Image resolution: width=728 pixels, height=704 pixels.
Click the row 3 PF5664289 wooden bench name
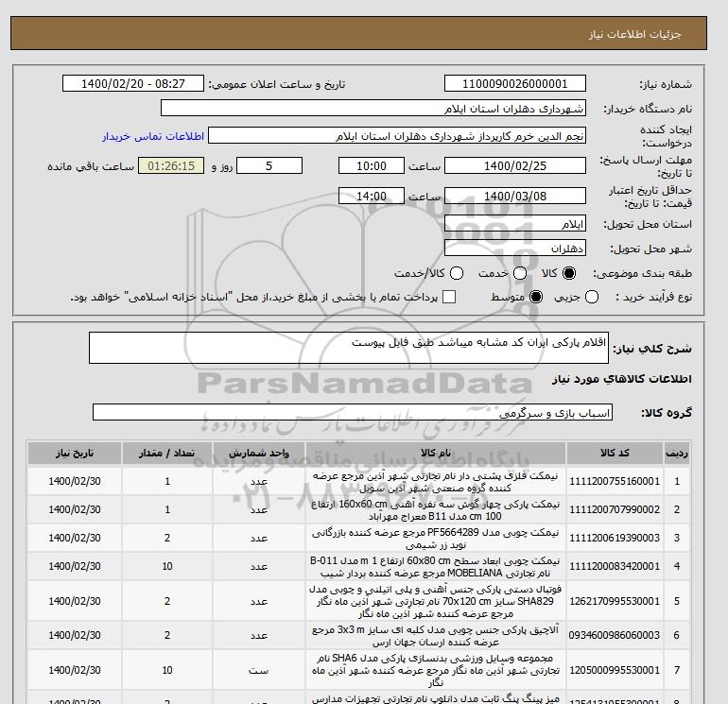click(x=436, y=539)
